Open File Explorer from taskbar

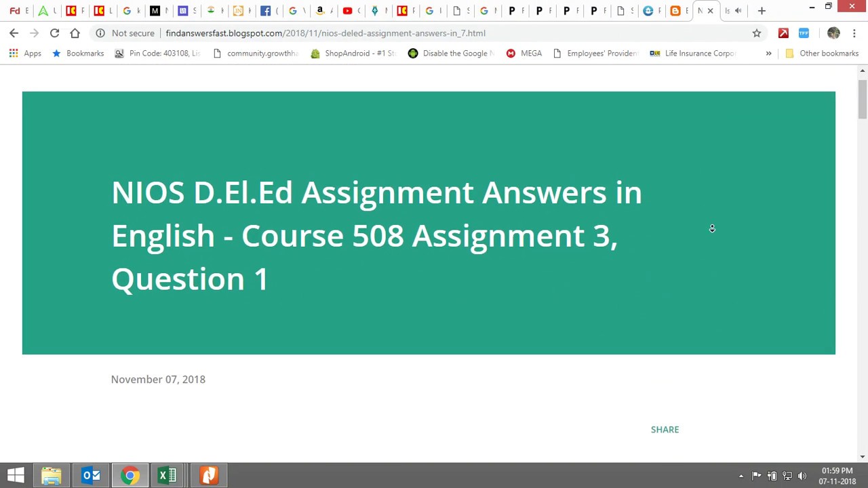click(52, 476)
